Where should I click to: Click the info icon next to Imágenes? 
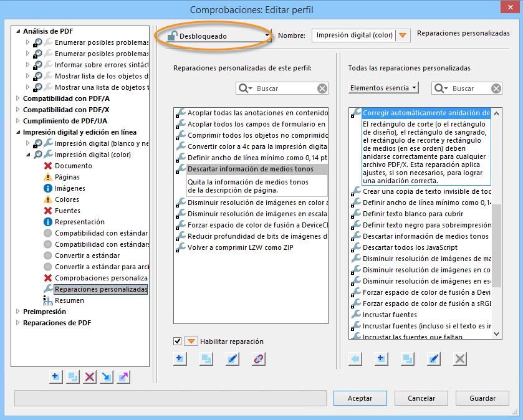pos(48,188)
